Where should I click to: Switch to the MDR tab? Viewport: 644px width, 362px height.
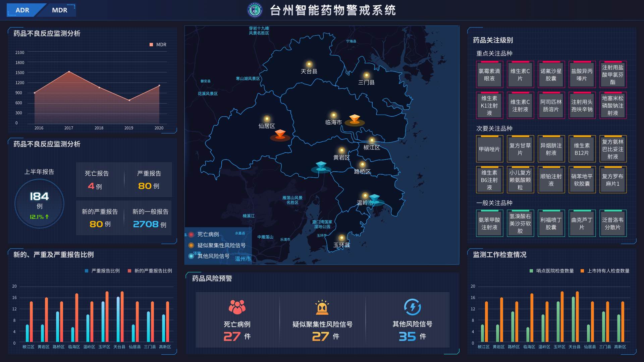pos(59,10)
